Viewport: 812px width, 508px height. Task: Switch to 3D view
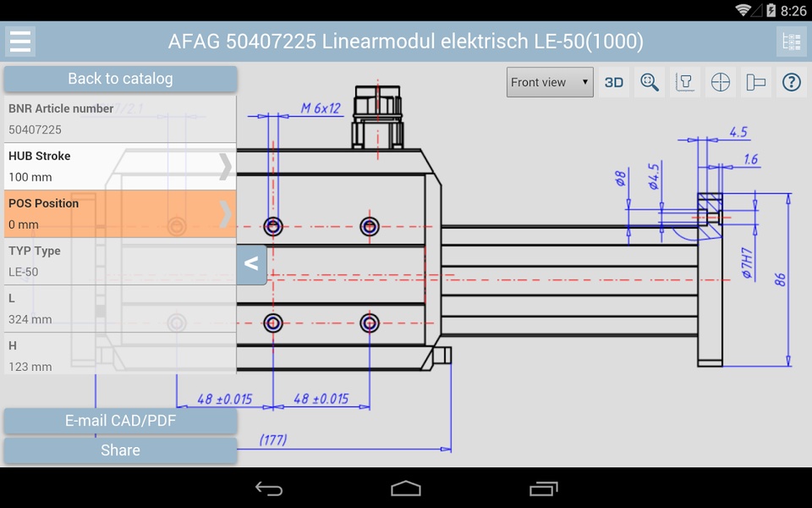coord(614,82)
